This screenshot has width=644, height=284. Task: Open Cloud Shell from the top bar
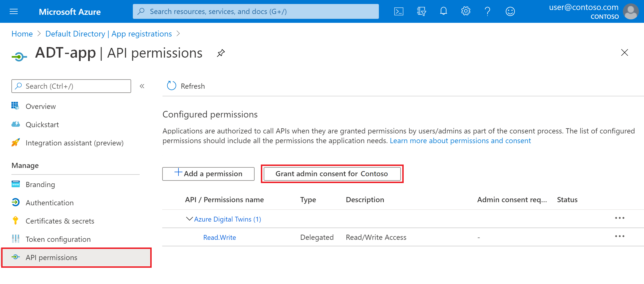click(399, 11)
